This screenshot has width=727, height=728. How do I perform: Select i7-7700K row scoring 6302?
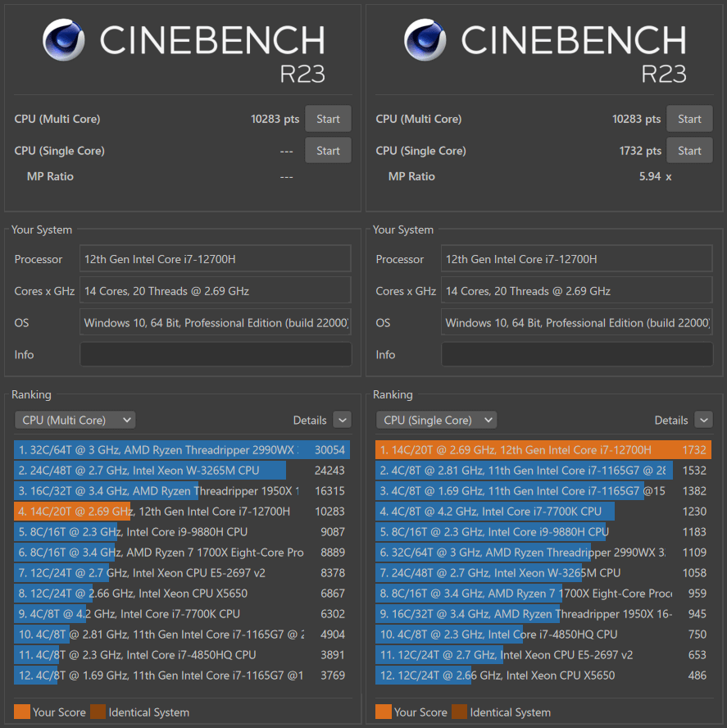coord(182,613)
